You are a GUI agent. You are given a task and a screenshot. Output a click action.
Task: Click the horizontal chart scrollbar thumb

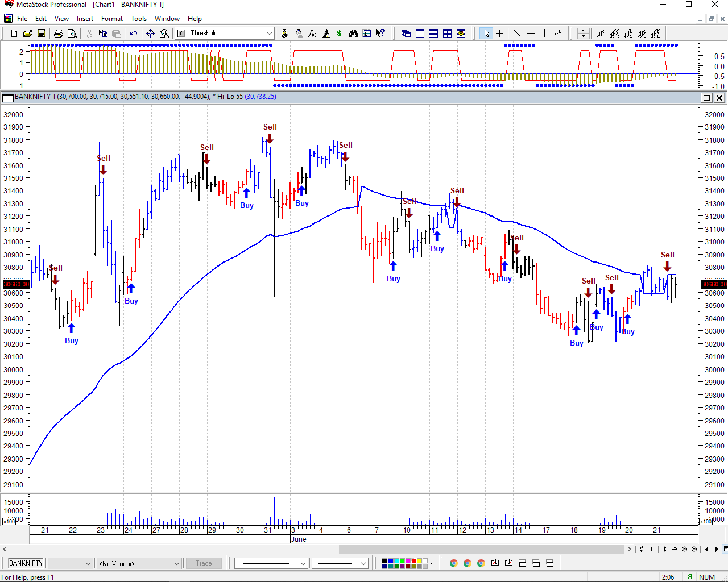[481, 549]
